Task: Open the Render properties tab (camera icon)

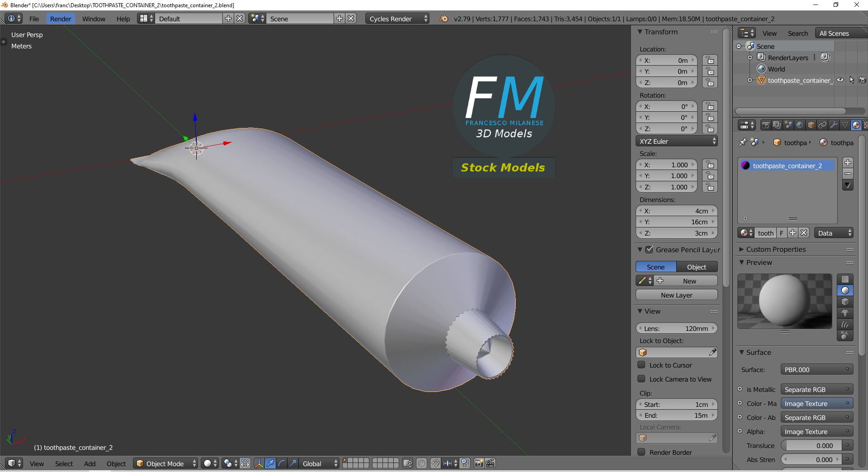Action: (x=766, y=125)
